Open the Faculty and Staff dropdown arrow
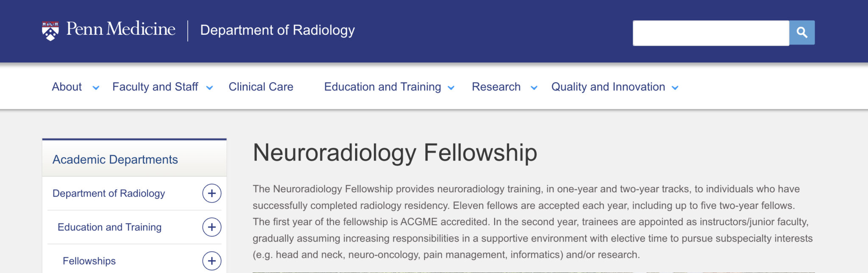Screen dimensions: 868x273 point(209,88)
